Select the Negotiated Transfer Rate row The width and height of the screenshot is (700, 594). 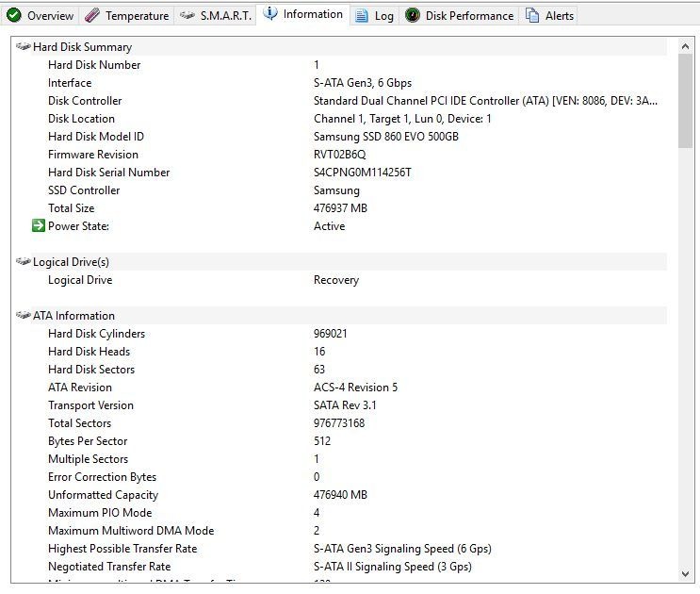[x=109, y=567]
